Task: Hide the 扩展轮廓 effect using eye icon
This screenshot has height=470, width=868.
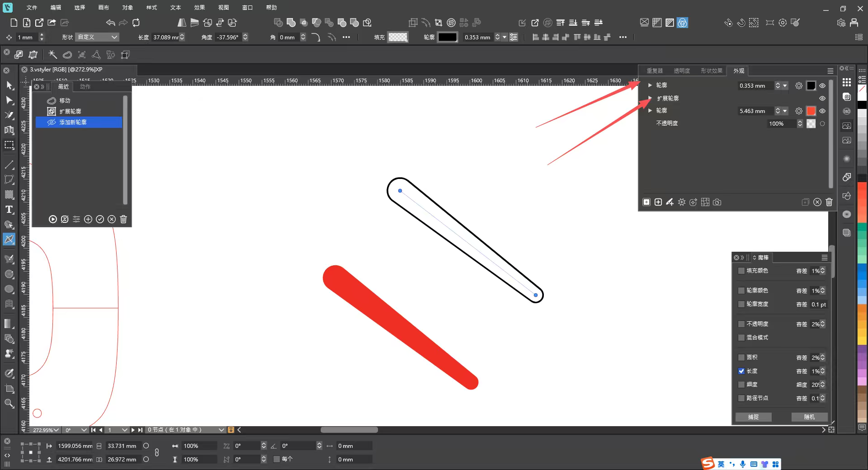Action: pyautogui.click(x=822, y=98)
